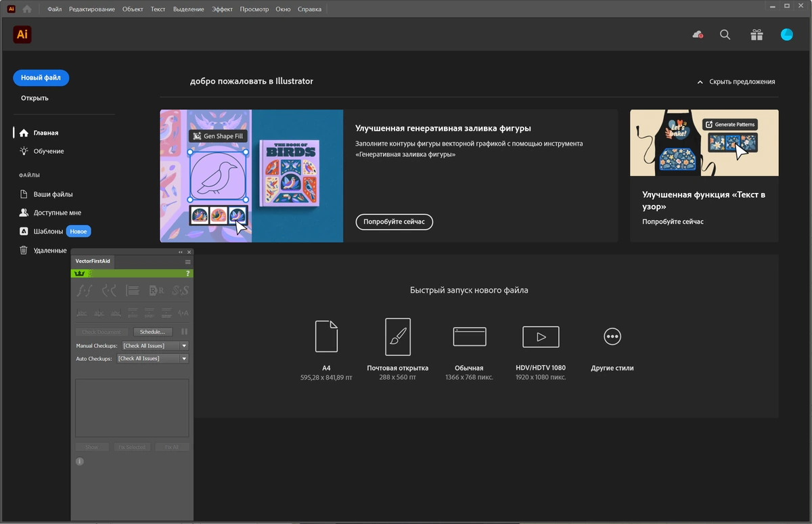Click the large Ai logo below the menu bar
Screen dimensions: 812x524
click(22, 35)
